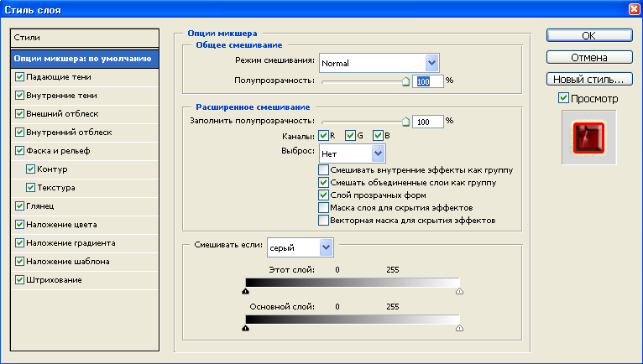Click the Основной слой black point marker
This screenshot has width=643, height=364.
coord(246,328)
